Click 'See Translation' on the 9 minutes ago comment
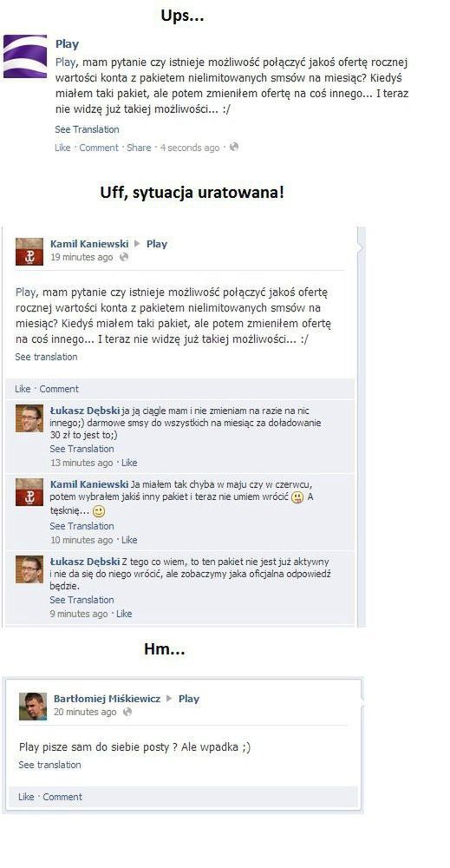The width and height of the screenshot is (450, 868). click(x=82, y=600)
